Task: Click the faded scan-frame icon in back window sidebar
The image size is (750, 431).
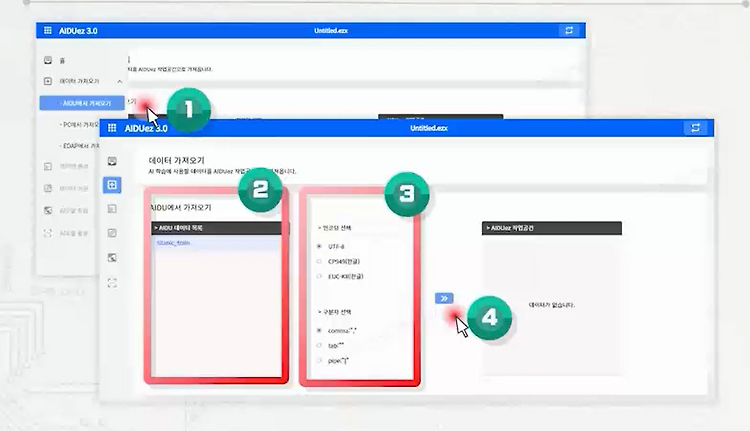Action: pyautogui.click(x=48, y=233)
